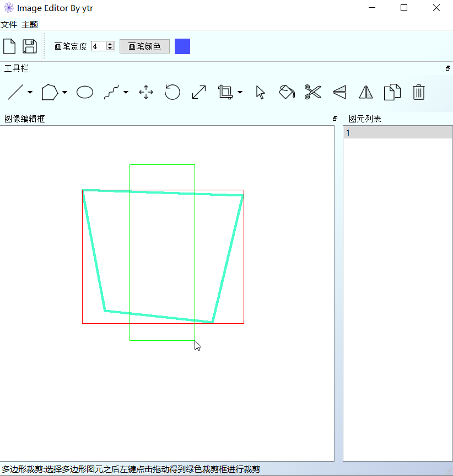This screenshot has height=476, width=453.
Task: Click the blue pen color swatch
Action: pos(182,46)
